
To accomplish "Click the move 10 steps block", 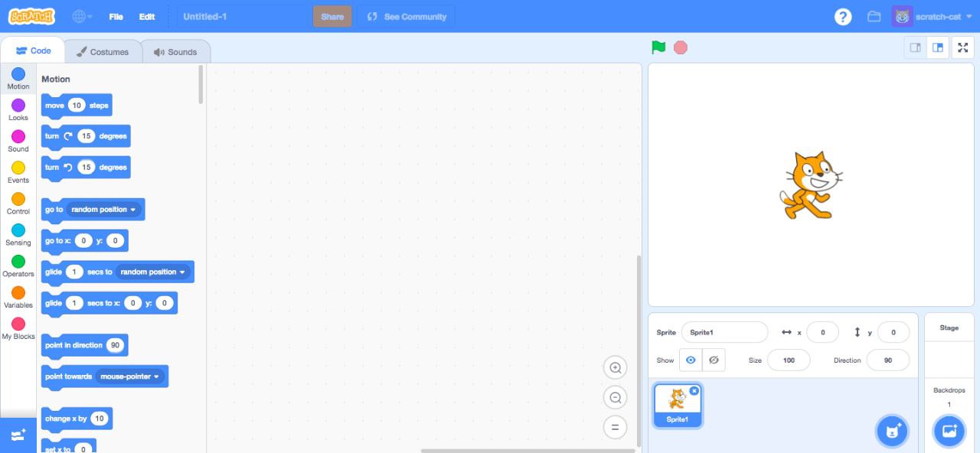I will pyautogui.click(x=77, y=106).
